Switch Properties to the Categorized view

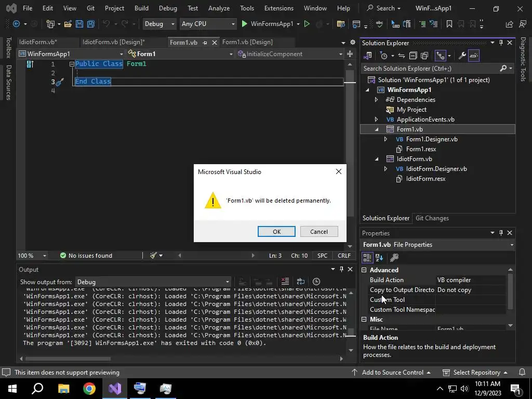[367, 258]
